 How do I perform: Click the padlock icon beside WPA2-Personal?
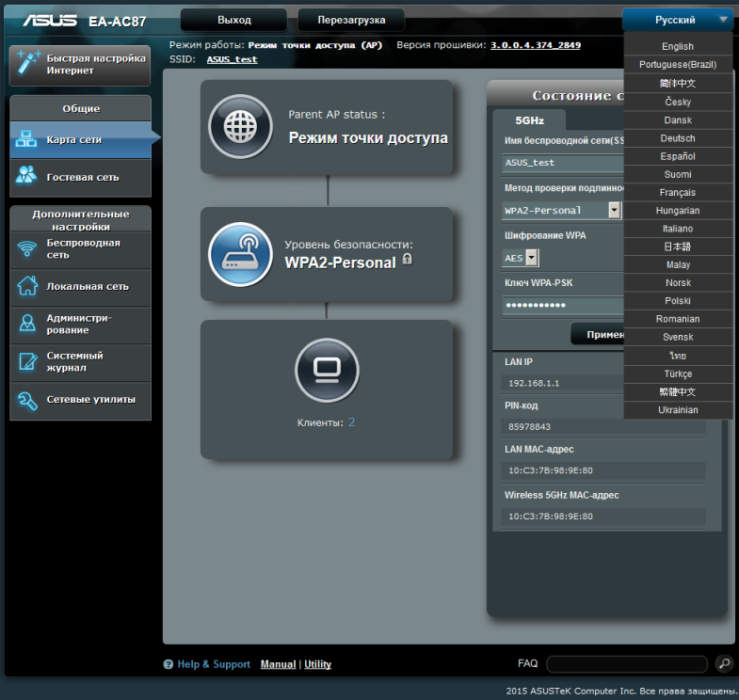(x=408, y=259)
